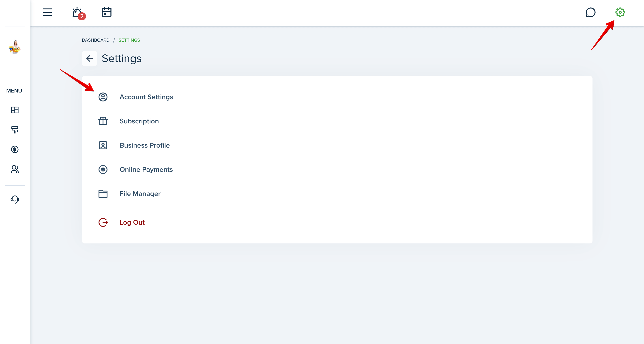
Task: Open the calendar icon in top bar
Action: coord(107,12)
